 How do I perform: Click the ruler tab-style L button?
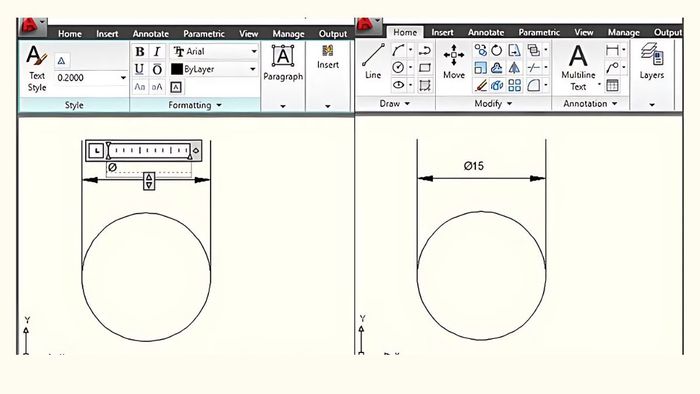[96, 151]
